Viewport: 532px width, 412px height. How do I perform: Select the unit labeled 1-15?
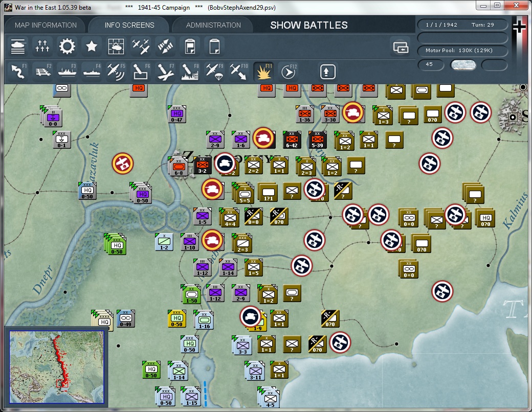pos(191,396)
